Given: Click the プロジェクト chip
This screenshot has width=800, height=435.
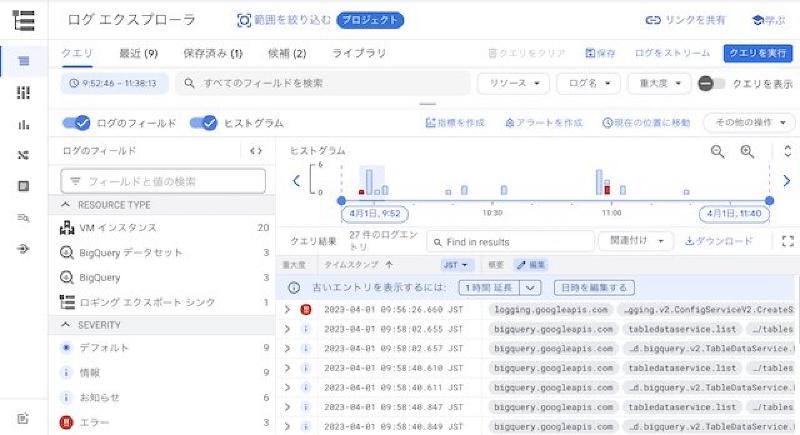Looking at the screenshot, I should (x=370, y=20).
